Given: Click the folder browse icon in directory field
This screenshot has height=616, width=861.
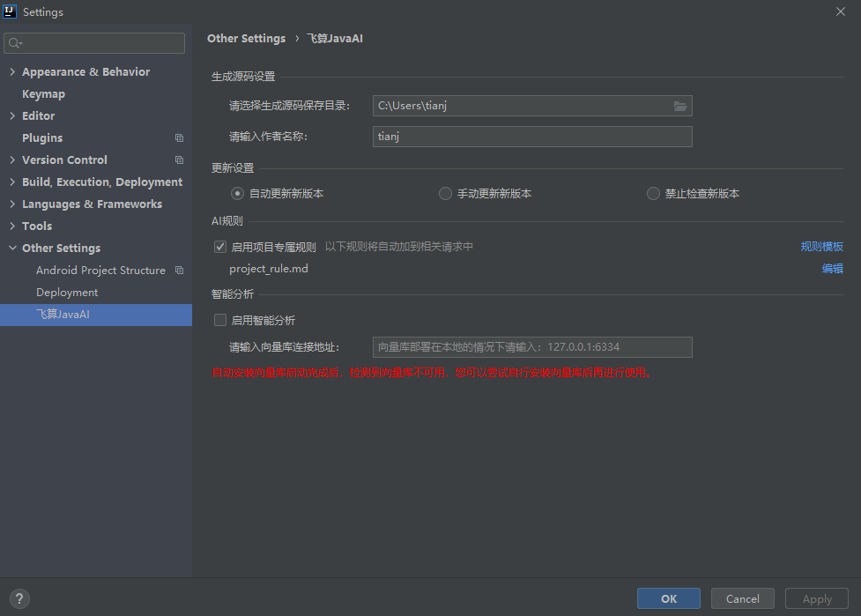Looking at the screenshot, I should (x=679, y=106).
